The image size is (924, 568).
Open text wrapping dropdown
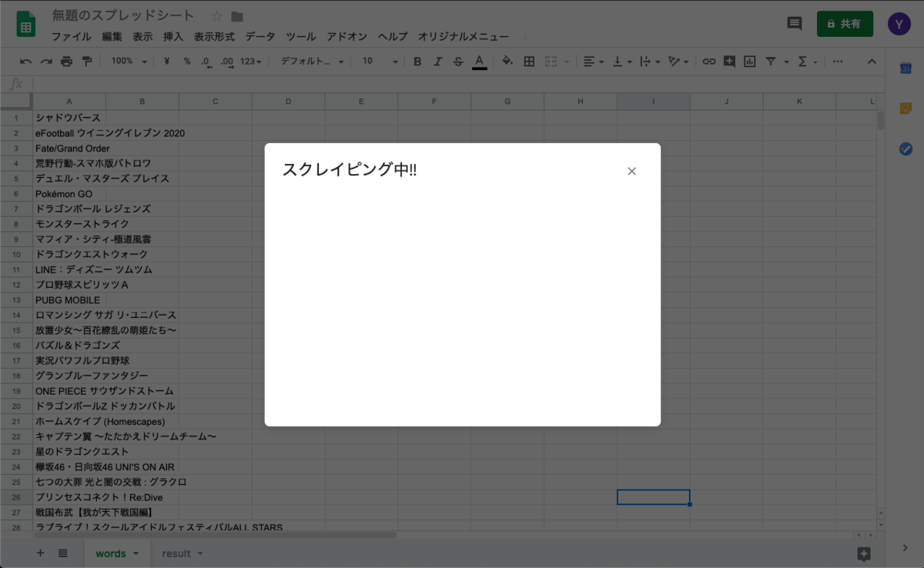click(x=650, y=62)
